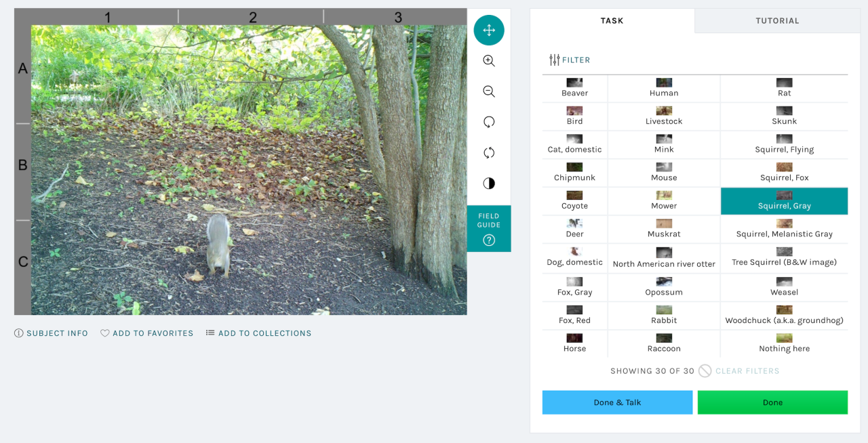
Task: Select Bird as the animal
Action: tap(575, 117)
